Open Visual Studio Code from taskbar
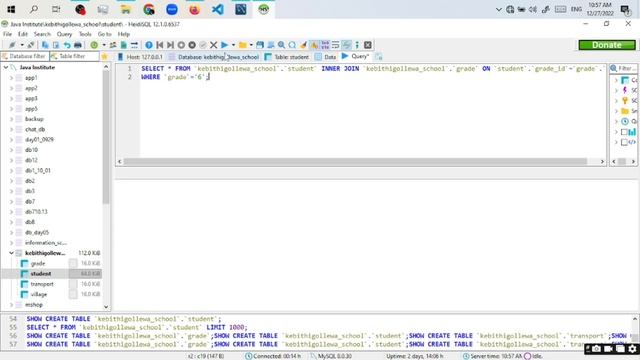The width and height of the screenshot is (640, 360). coord(218,9)
